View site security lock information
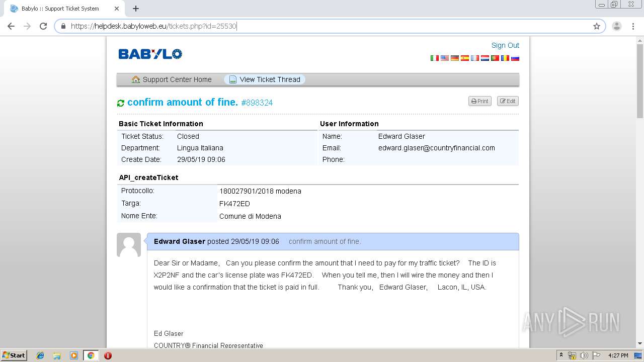This screenshot has height=362, width=644. click(x=63, y=26)
